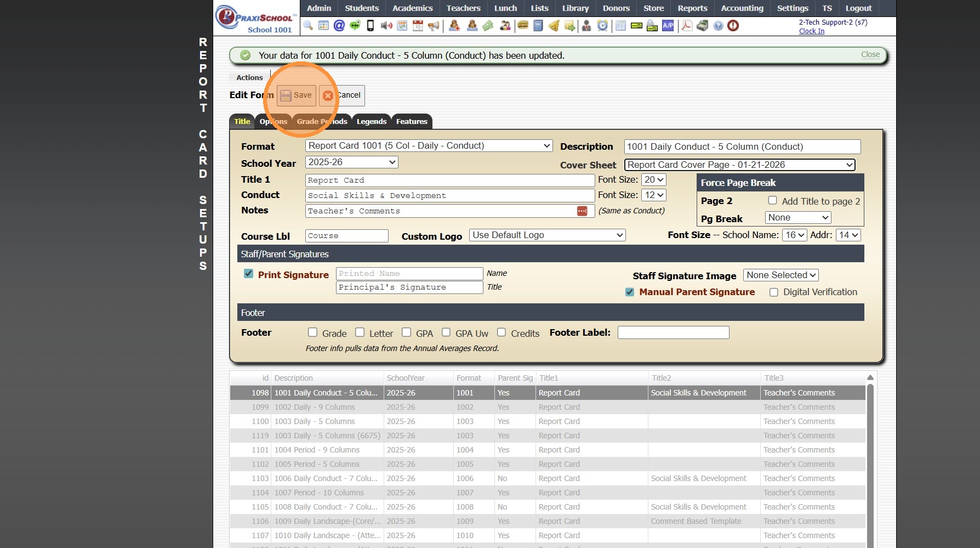This screenshot has height=548, width=980.
Task: Click the red notes icon in Notes field
Action: [582, 211]
